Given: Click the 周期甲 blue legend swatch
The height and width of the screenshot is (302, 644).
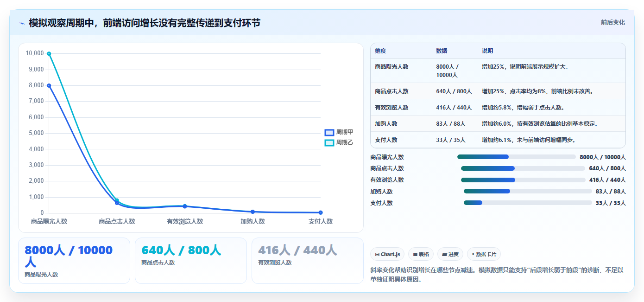Looking at the screenshot, I should (329, 133).
